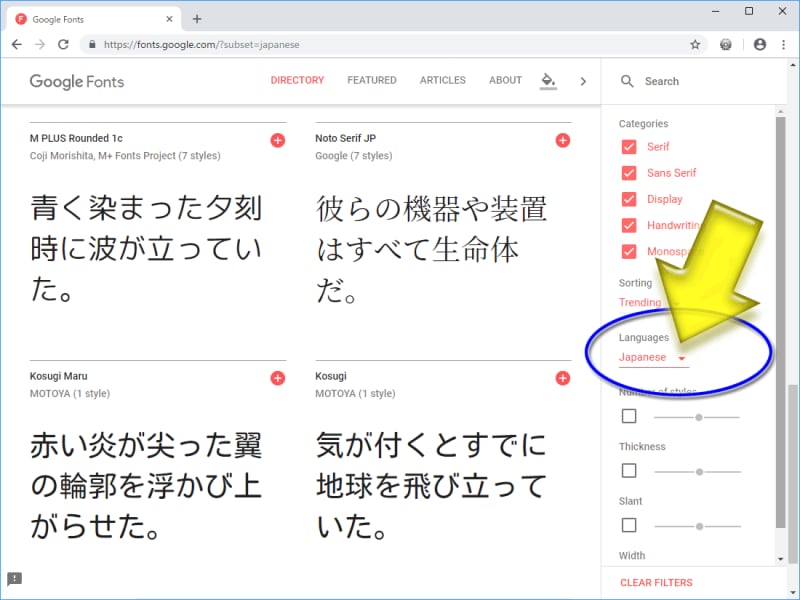This screenshot has width=800, height=600.
Task: Open the ARTICLES page
Action: (443, 81)
